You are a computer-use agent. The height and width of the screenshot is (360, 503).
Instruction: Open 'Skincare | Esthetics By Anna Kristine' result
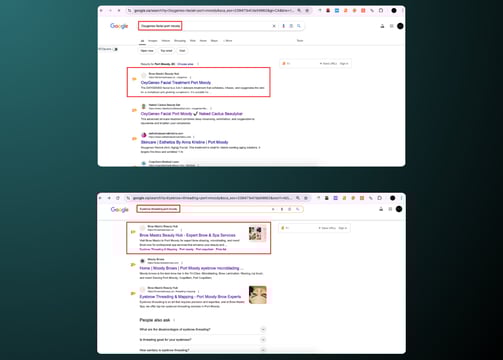coord(184,142)
